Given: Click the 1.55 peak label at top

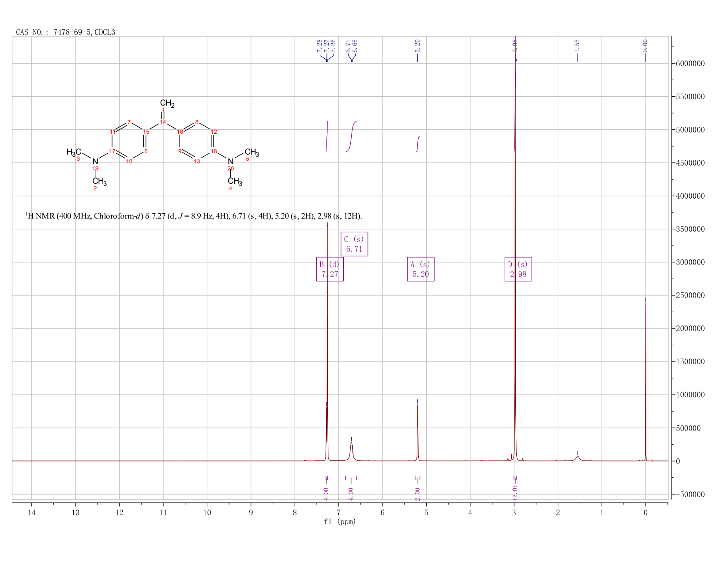Looking at the screenshot, I should pyautogui.click(x=577, y=45).
